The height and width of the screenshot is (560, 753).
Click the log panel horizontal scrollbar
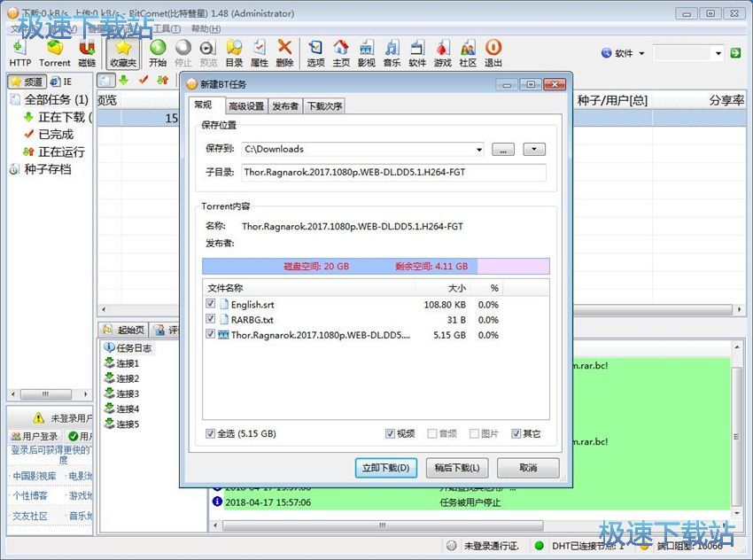click(383, 525)
